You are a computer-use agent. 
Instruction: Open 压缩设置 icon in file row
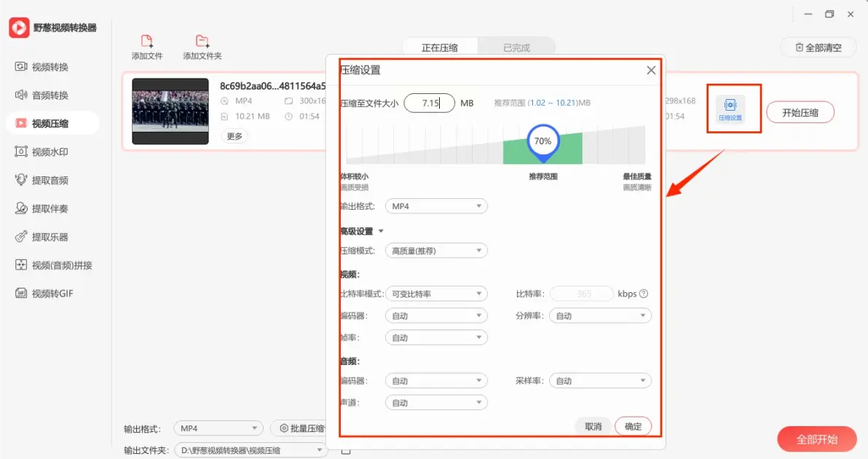pos(730,109)
